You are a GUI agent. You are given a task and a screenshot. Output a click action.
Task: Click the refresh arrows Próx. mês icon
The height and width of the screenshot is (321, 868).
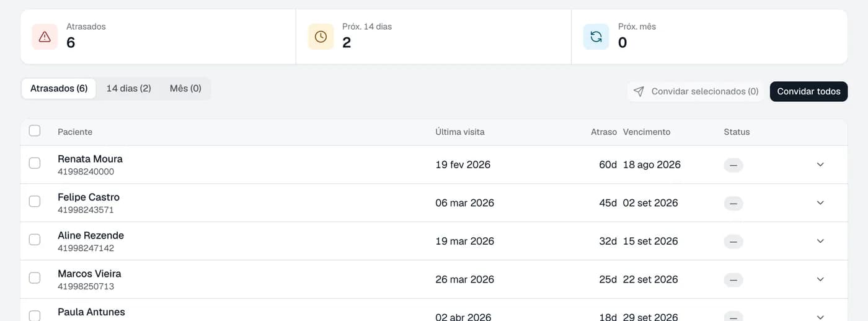click(x=596, y=37)
